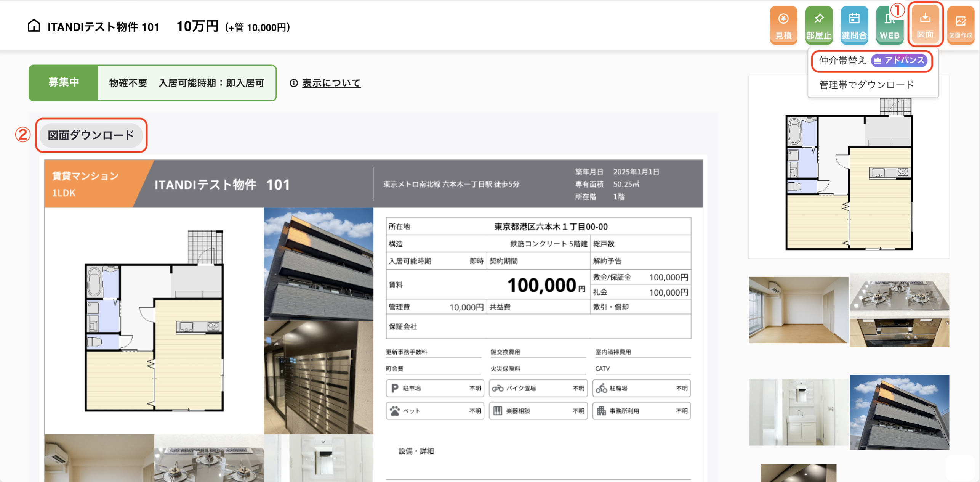Click the 敷金/保証金 100,000円 cell

pyautogui.click(x=641, y=277)
